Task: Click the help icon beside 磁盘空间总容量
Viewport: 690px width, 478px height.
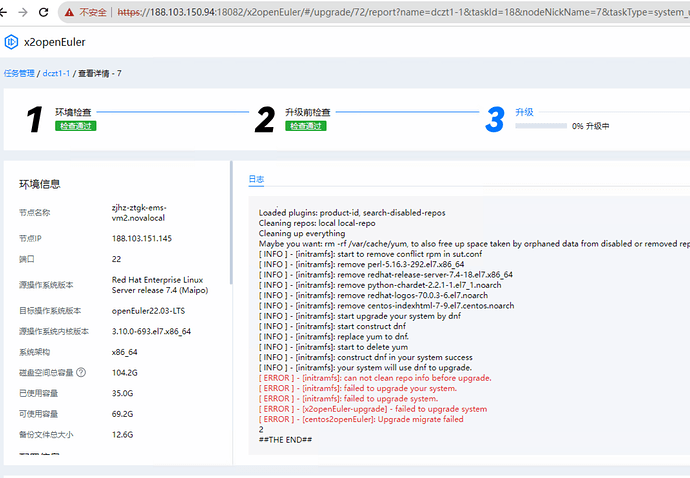Action: pyautogui.click(x=81, y=373)
